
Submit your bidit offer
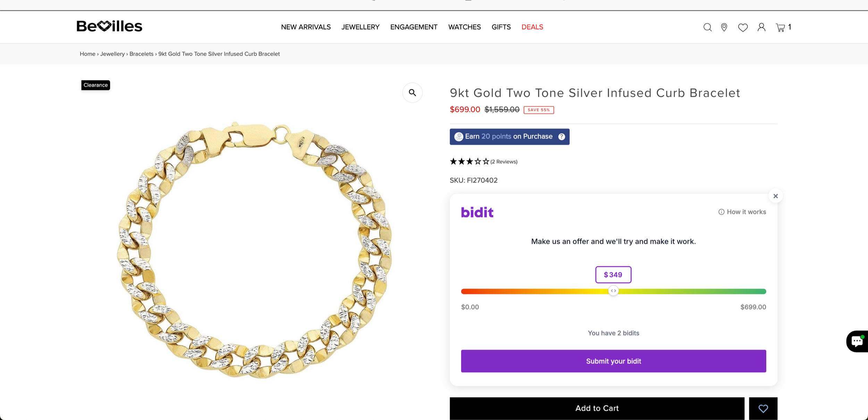pos(613,361)
